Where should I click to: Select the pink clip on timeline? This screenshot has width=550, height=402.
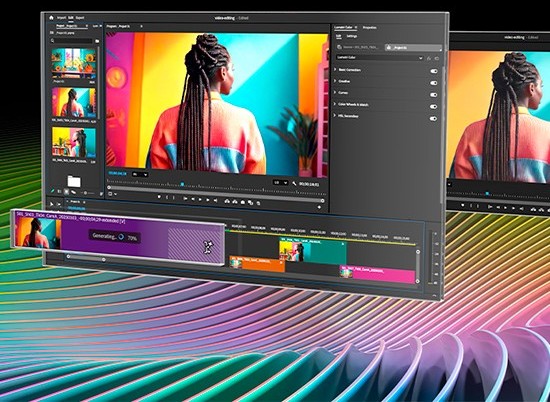click(x=378, y=274)
